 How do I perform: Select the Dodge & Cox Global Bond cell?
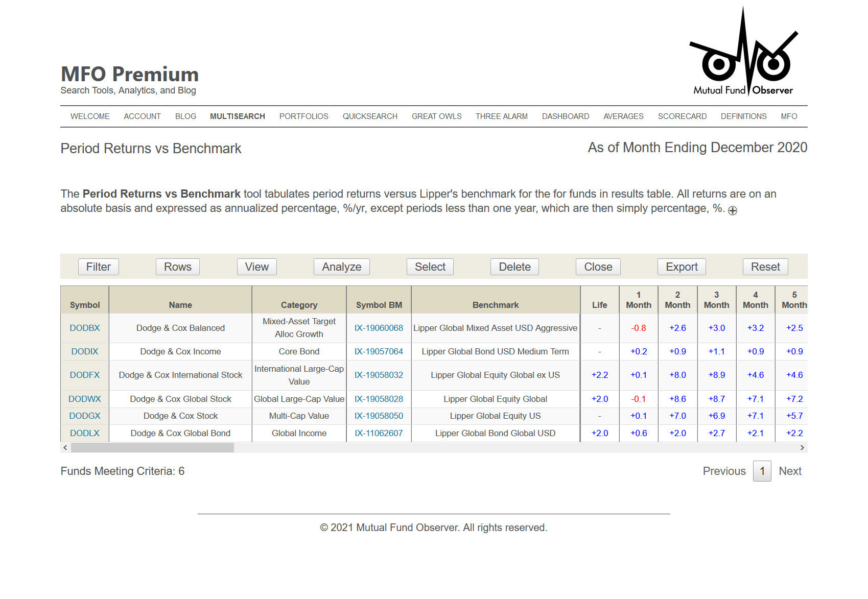[x=180, y=434]
